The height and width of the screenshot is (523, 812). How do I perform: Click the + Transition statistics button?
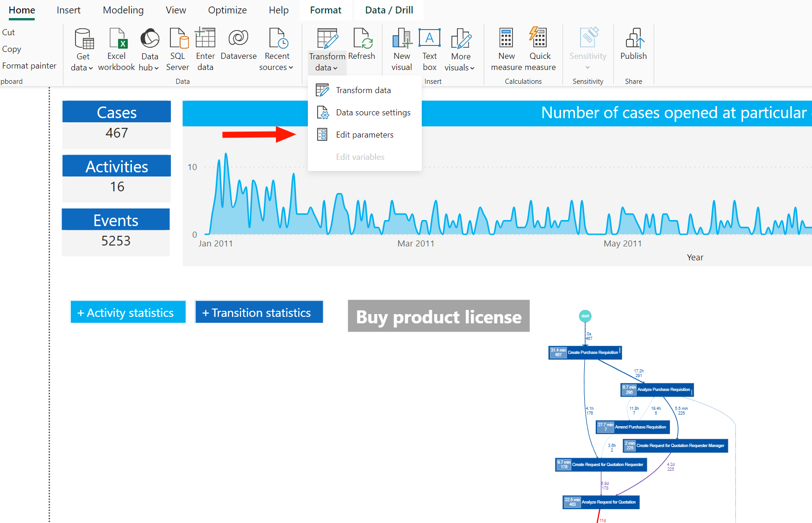(259, 312)
